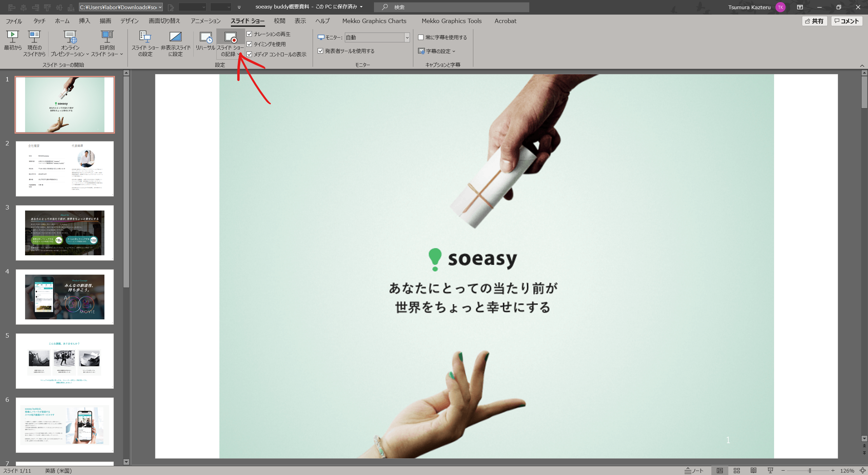The height and width of the screenshot is (475, 868).
Task: Click Align Top icon in quick access toolbar
Action: pyautogui.click(x=47, y=7)
